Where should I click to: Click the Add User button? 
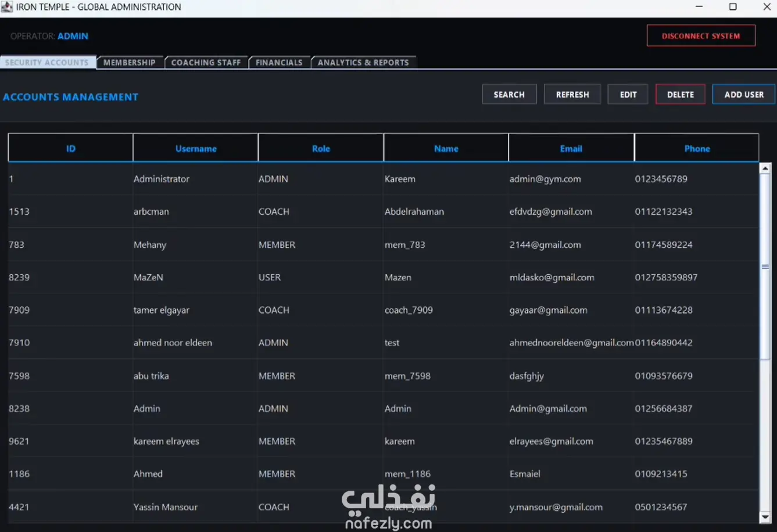point(744,94)
